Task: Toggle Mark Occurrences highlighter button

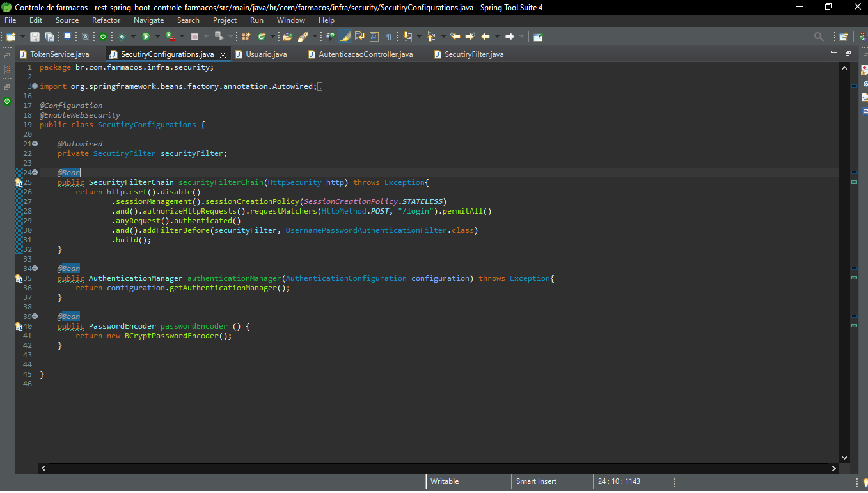Action: coord(345,36)
